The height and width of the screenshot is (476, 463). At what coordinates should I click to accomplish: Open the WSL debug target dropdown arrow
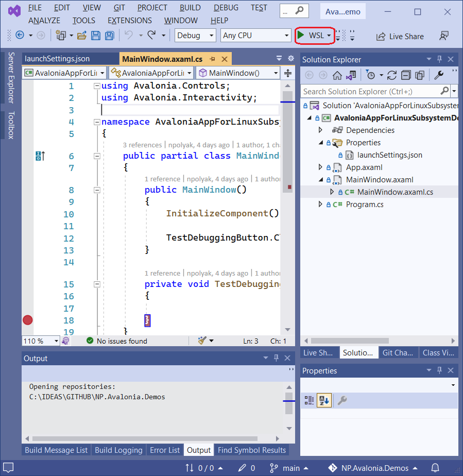[329, 36]
